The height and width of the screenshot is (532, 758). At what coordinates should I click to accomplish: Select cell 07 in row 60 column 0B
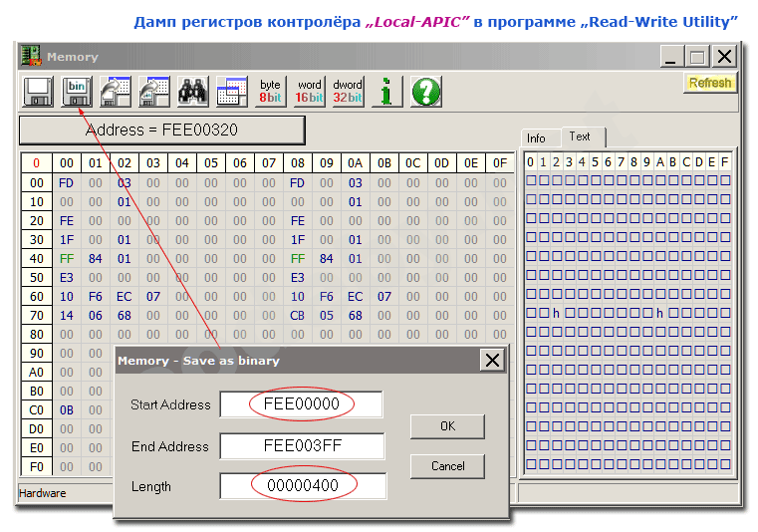coord(384,297)
